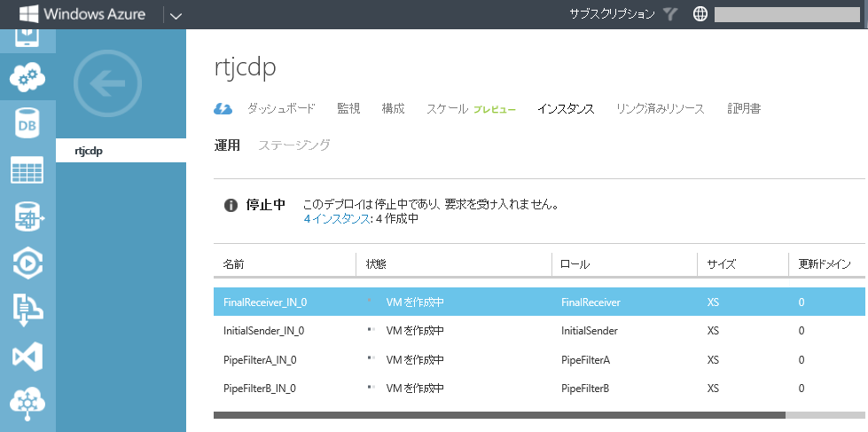Select the InitialSender_IN_0 instance row
Image resolution: width=868 pixels, height=432 pixels.
pos(263,331)
